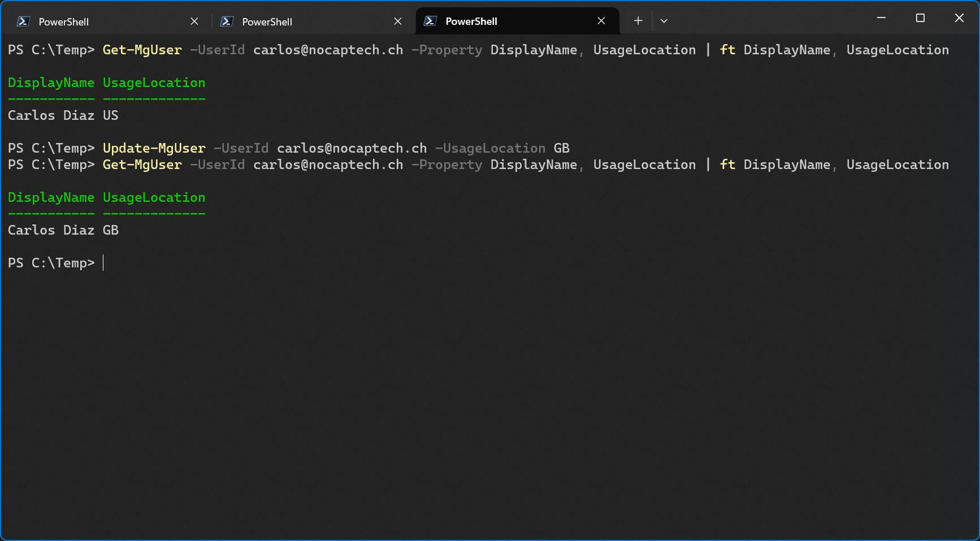The width and height of the screenshot is (980, 541).
Task: Click the second green DisplayName header
Action: (51, 197)
